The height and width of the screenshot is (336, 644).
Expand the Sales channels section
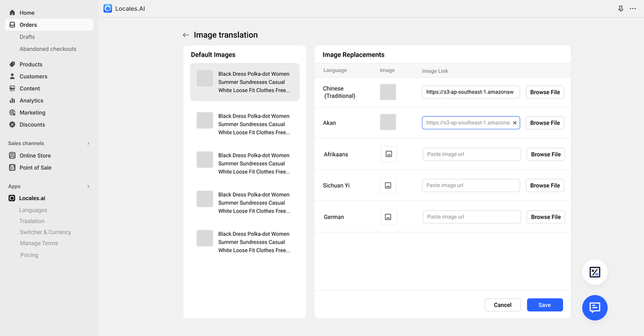(x=88, y=143)
